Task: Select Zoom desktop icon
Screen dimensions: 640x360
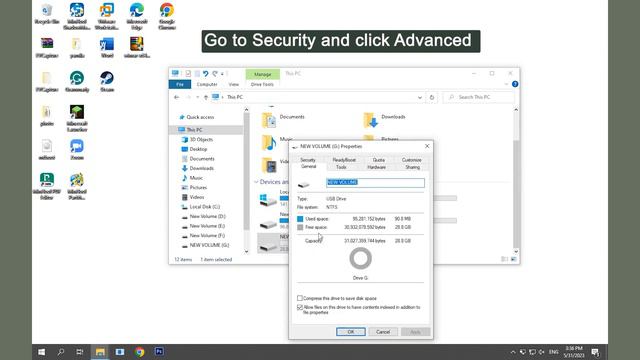Action: 77,149
